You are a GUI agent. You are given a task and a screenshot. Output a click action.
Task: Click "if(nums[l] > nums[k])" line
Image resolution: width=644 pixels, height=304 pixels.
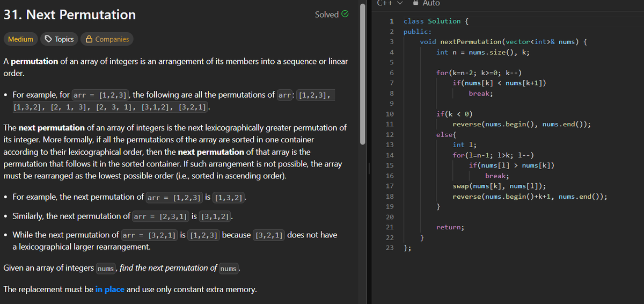coord(512,165)
